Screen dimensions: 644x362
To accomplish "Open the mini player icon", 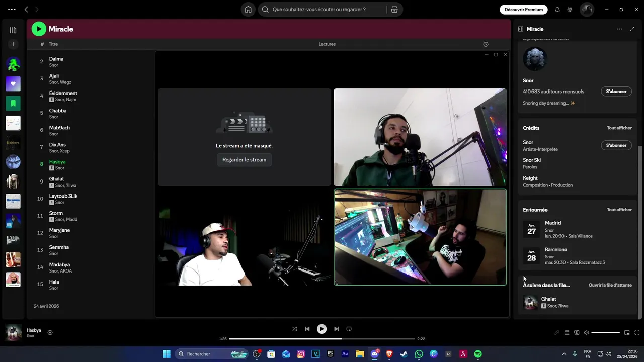I will click(627, 333).
